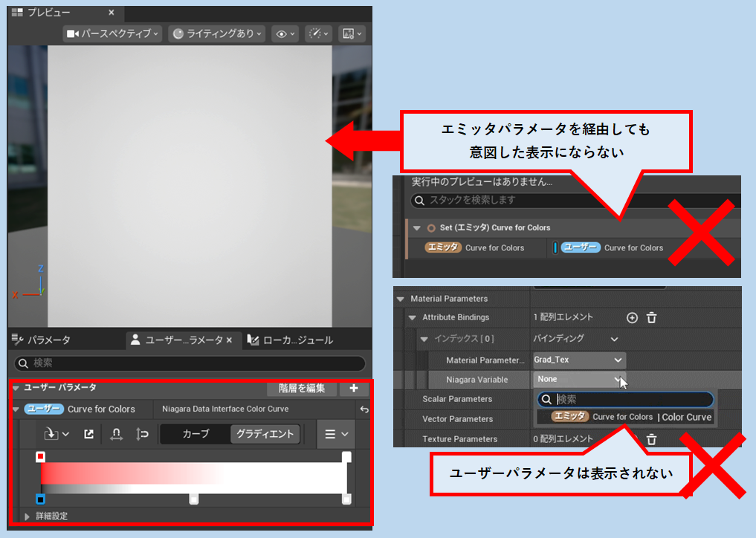Click the 階層を編集 button

click(301, 388)
